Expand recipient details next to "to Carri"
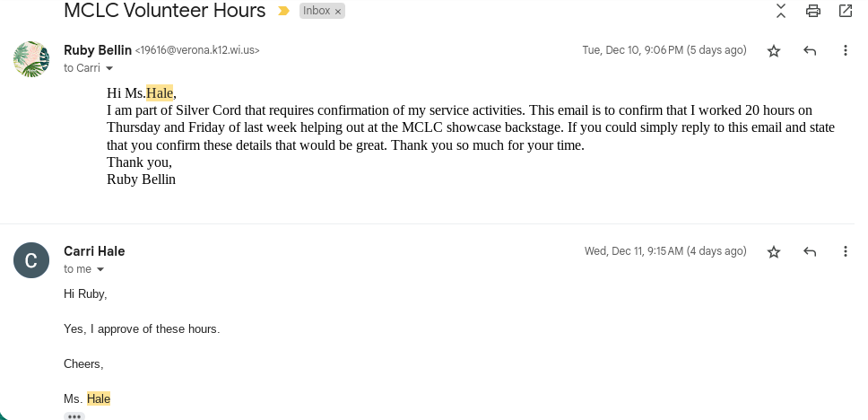 point(109,68)
